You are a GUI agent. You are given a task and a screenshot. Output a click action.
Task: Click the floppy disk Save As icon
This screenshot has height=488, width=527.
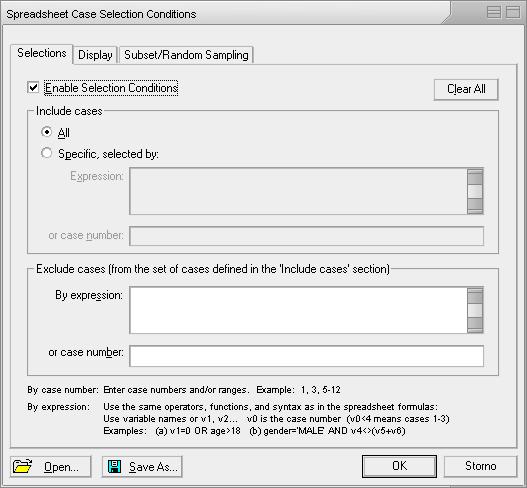(x=114, y=466)
